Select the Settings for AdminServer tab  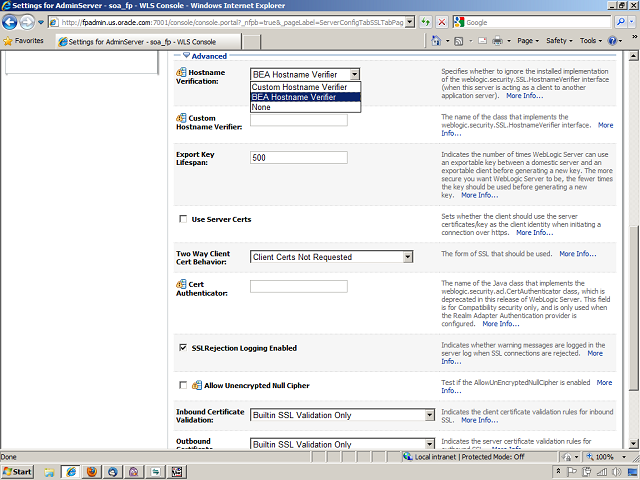coord(148,42)
